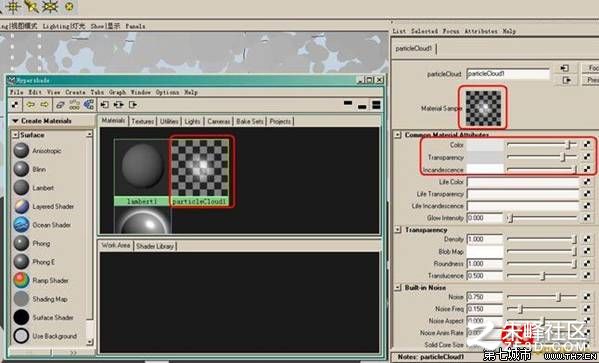Click the map button beside Translucence
Screen dimensions: 599x363
coord(587,275)
